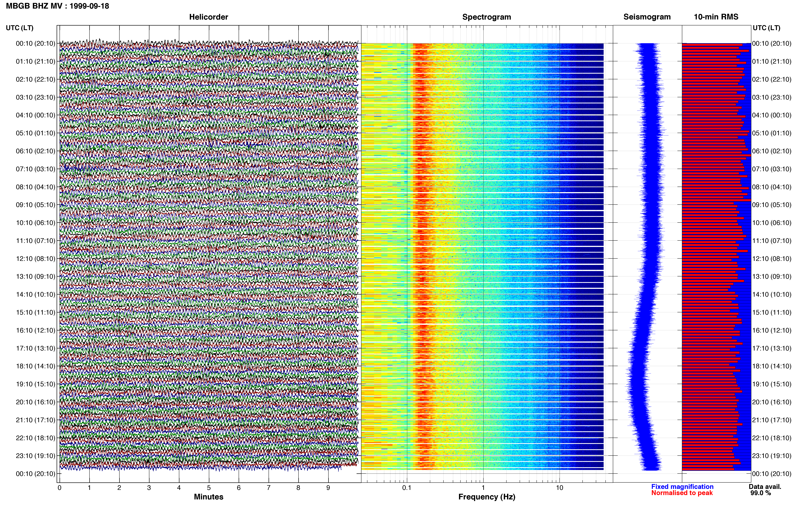This screenshot has height=508, width=812.
Task: Click left time label '04:10 (00:10)'
Action: pos(36,115)
